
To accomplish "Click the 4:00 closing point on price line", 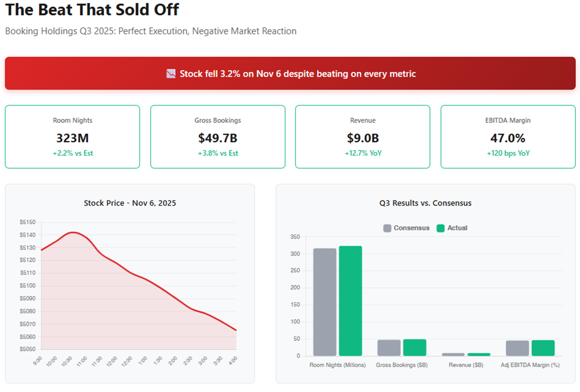I will (236, 330).
